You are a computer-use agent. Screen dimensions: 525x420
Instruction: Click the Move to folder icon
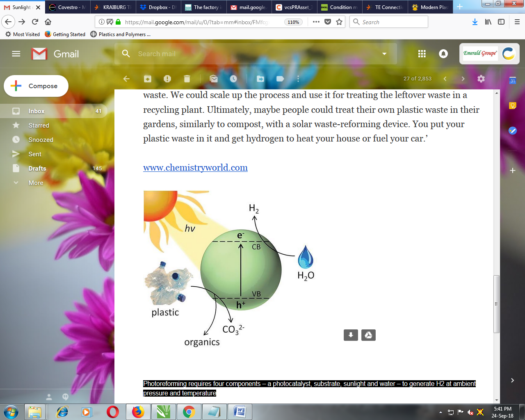coord(260,79)
